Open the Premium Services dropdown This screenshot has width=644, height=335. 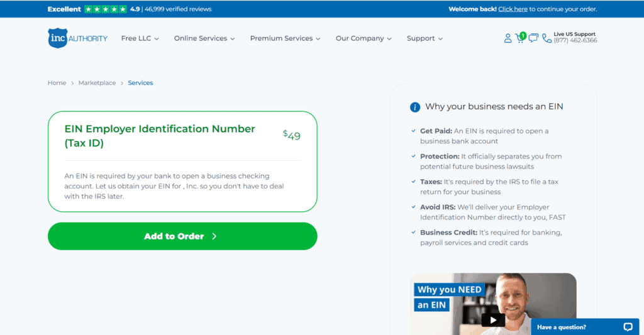(x=285, y=38)
